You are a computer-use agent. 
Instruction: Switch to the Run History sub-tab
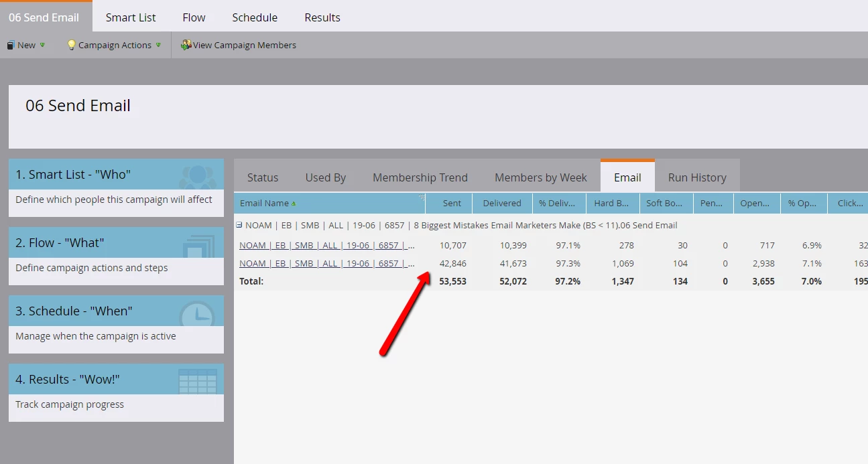point(697,177)
